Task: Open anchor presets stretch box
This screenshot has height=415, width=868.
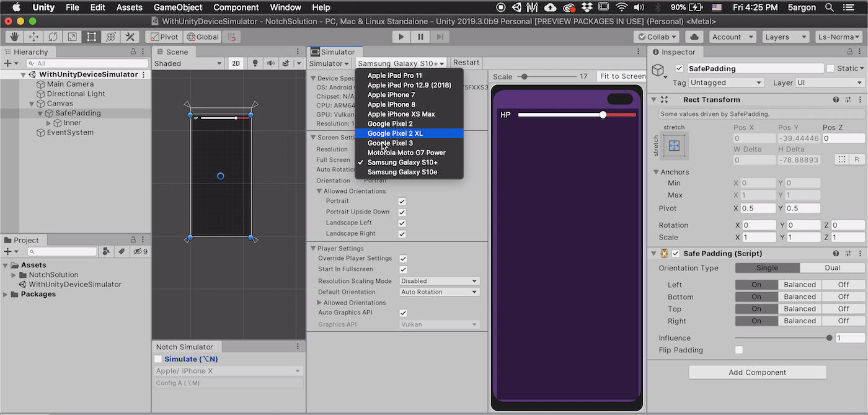Action: (x=675, y=145)
